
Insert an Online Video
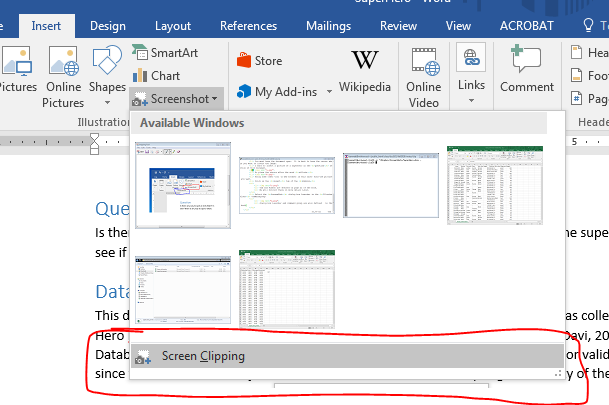coord(424,75)
